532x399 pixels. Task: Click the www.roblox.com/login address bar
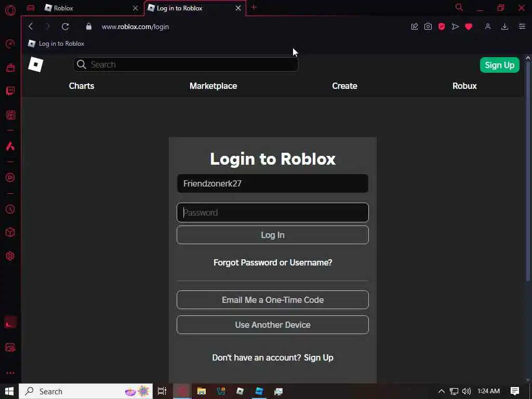(136, 27)
